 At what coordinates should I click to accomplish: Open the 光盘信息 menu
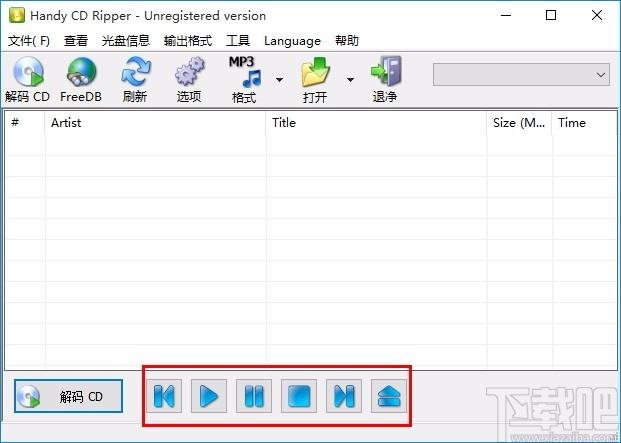(126, 40)
